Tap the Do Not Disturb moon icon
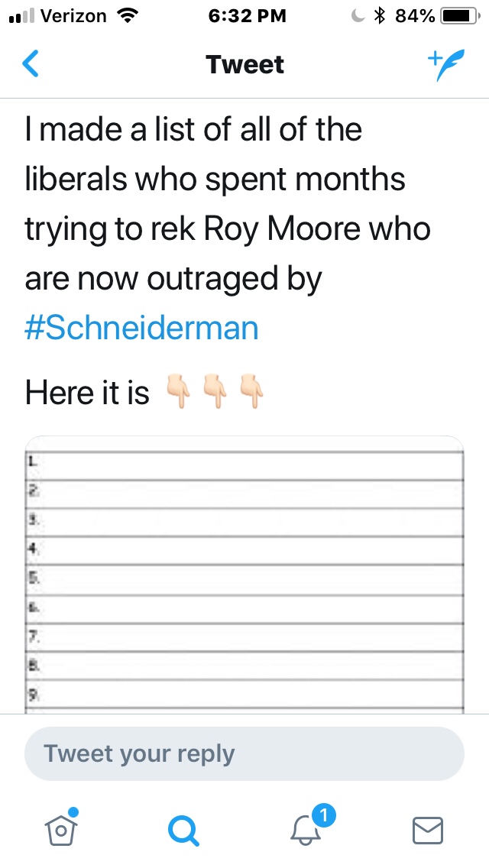 (x=358, y=16)
